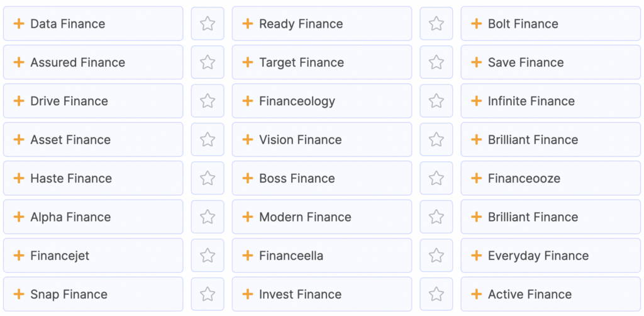The width and height of the screenshot is (644, 316).
Task: Star the Assured Finance suggestion
Action: (x=208, y=62)
